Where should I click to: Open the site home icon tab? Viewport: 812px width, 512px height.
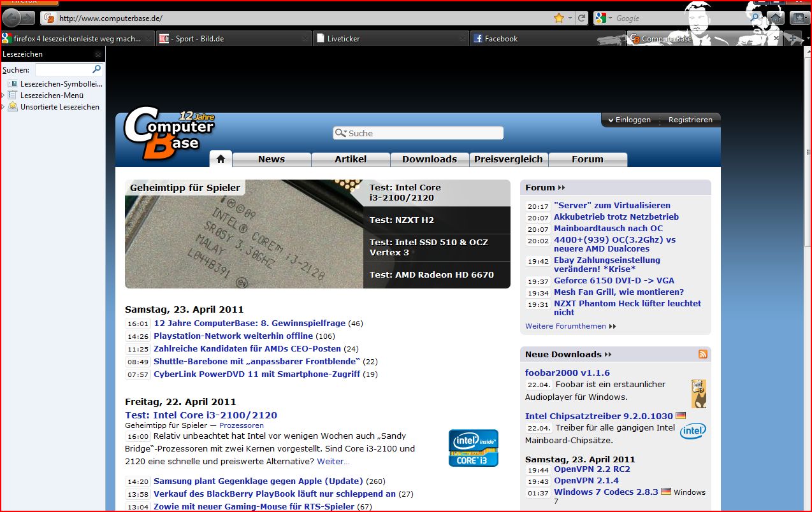point(221,159)
